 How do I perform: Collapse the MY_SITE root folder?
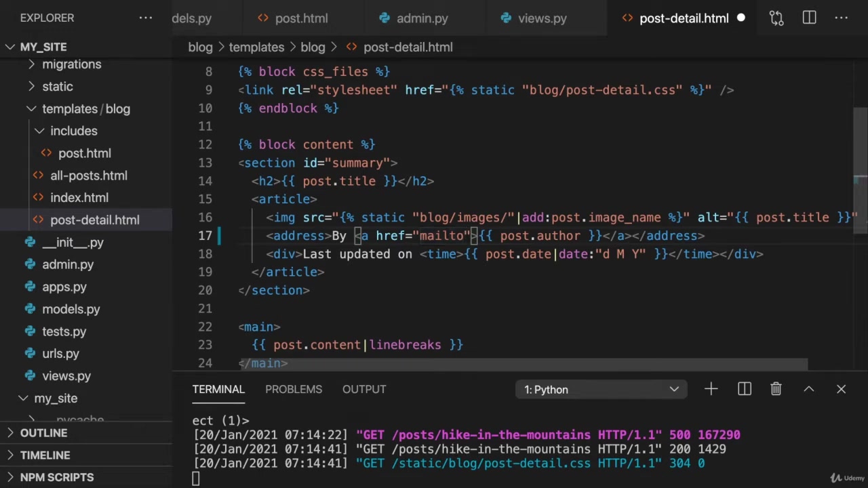click(x=11, y=47)
